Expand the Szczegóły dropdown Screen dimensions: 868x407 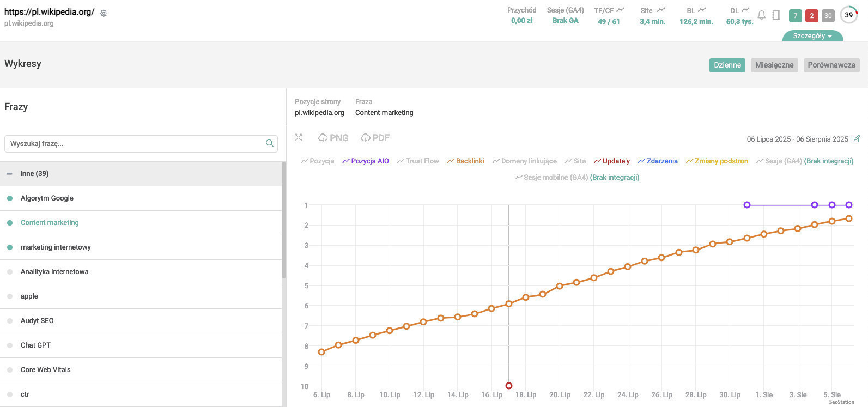coord(812,36)
